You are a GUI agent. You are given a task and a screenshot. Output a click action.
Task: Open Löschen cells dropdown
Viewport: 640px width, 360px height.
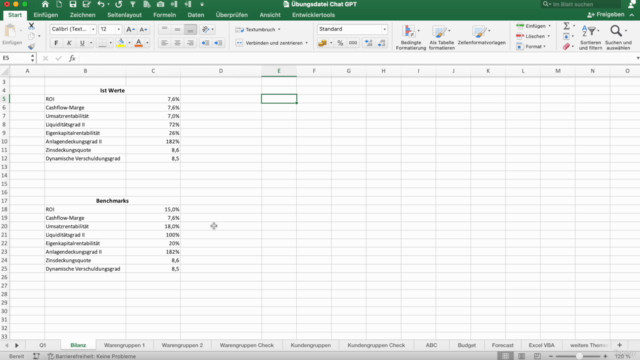tap(533, 36)
